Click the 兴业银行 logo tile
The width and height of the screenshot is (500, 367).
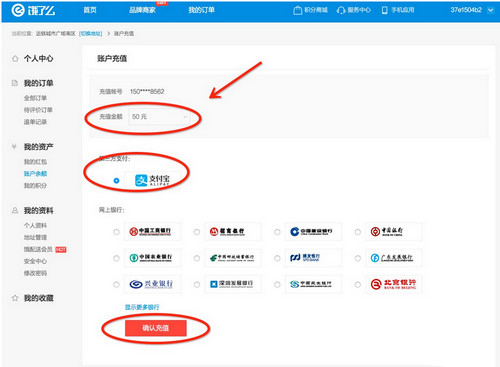(x=152, y=284)
